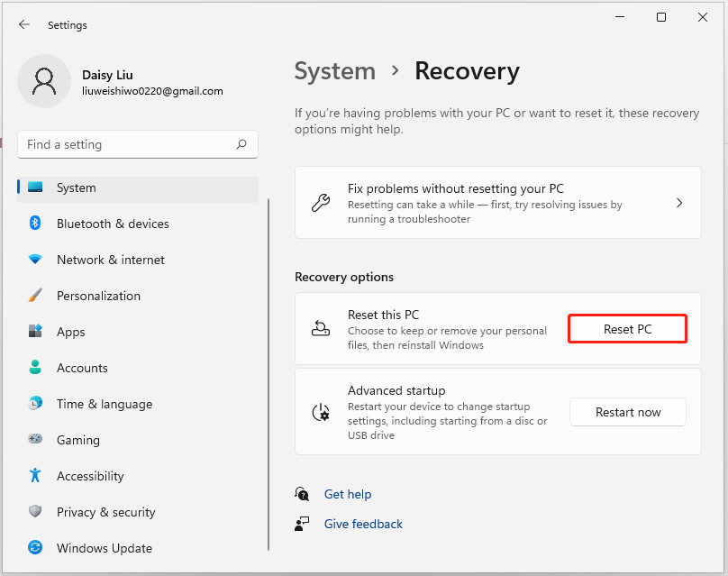
Task: Click the Reset PC button
Action: [x=627, y=328]
